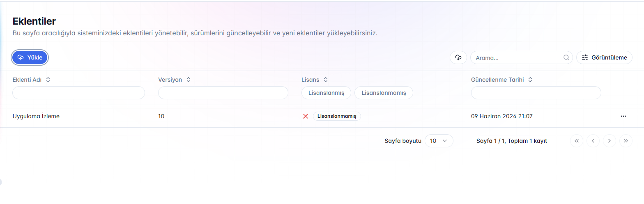Go to the next page arrow
Viewport: 644px width, 204px height.
pyautogui.click(x=609, y=141)
